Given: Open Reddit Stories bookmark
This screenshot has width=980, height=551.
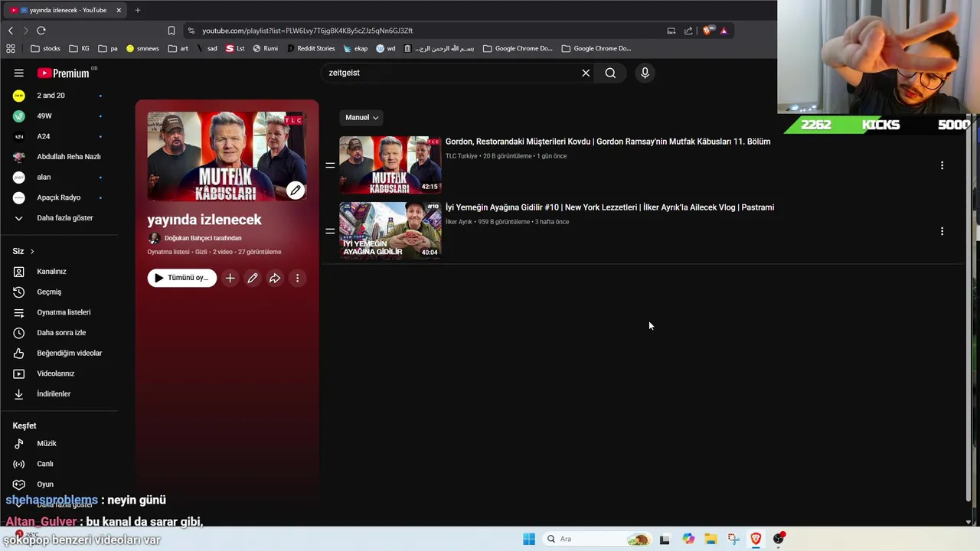Looking at the screenshot, I should click(311, 48).
